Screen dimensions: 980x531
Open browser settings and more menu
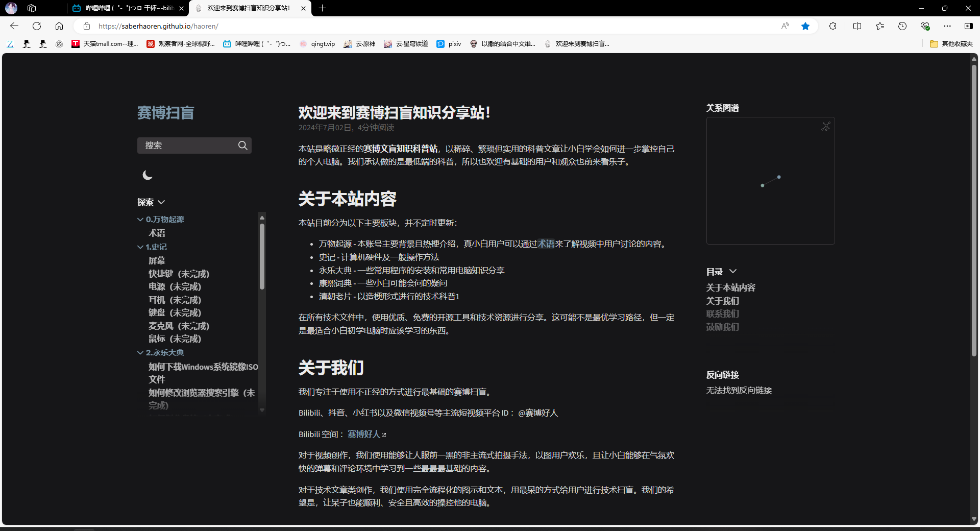(x=947, y=26)
